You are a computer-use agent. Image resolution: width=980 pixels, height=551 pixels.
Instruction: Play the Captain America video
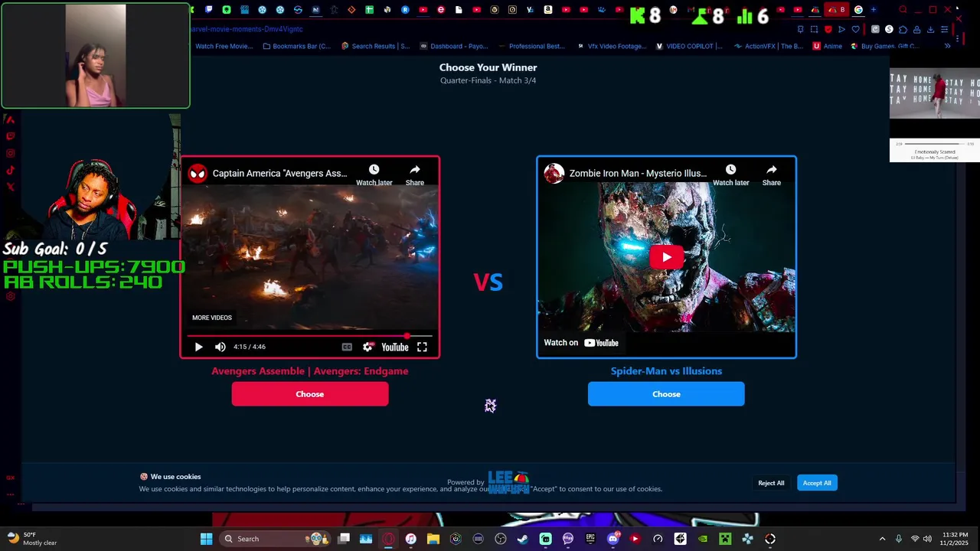click(198, 347)
